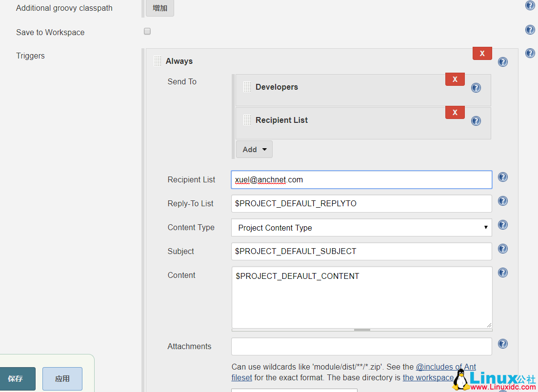This screenshot has width=538, height=392.
Task: Select Additional groovy classpath in the sidebar
Action: pyautogui.click(x=64, y=8)
